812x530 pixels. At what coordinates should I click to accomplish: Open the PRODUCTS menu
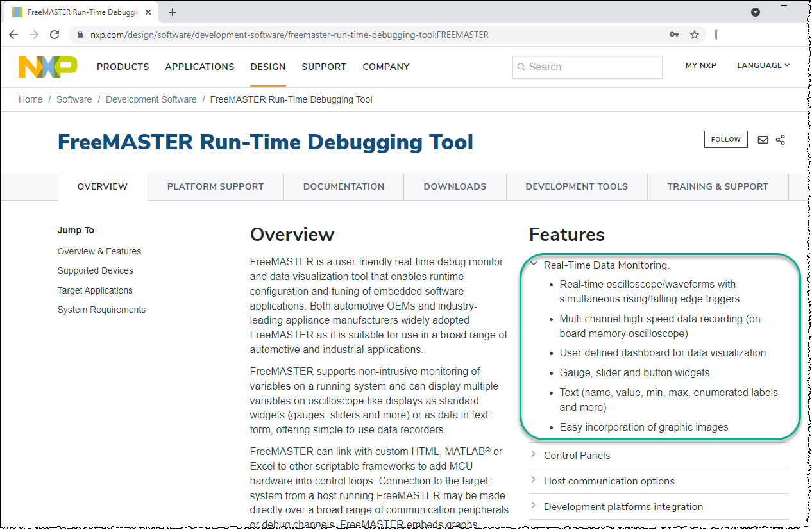click(x=123, y=67)
